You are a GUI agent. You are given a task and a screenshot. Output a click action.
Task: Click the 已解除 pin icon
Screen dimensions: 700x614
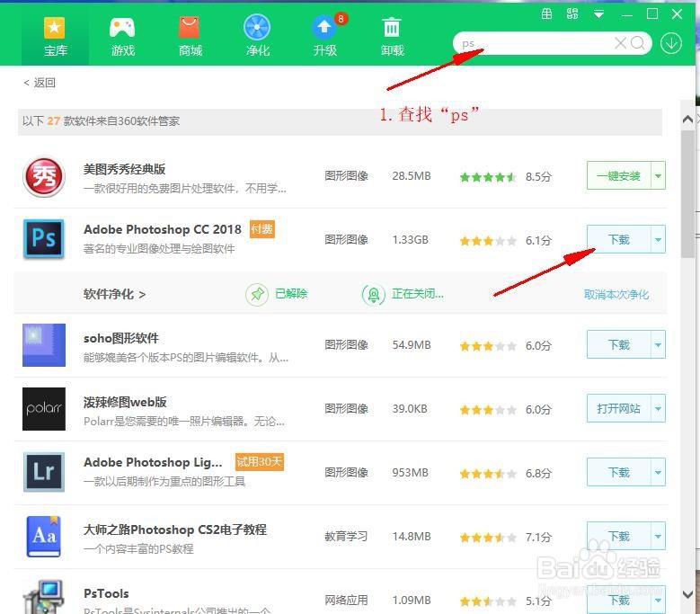coord(257,294)
